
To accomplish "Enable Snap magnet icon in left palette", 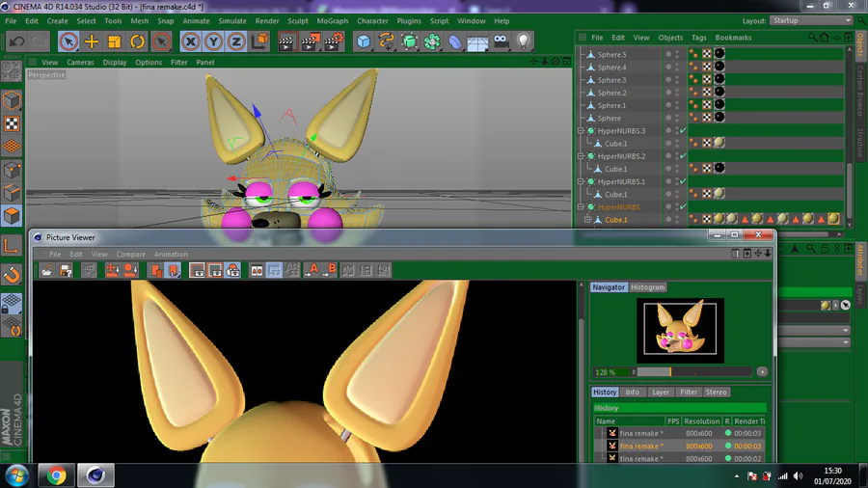I will pos(12,275).
